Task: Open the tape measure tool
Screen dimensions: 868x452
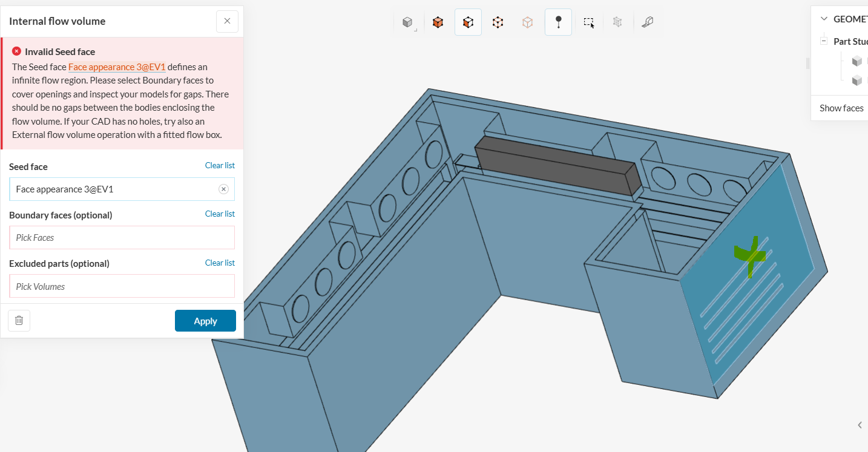Action: [647, 22]
